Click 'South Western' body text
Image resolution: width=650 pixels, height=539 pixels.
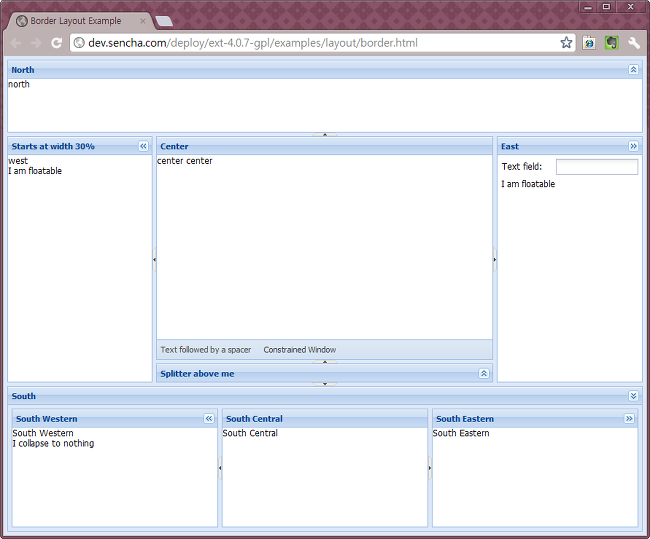coord(43,433)
